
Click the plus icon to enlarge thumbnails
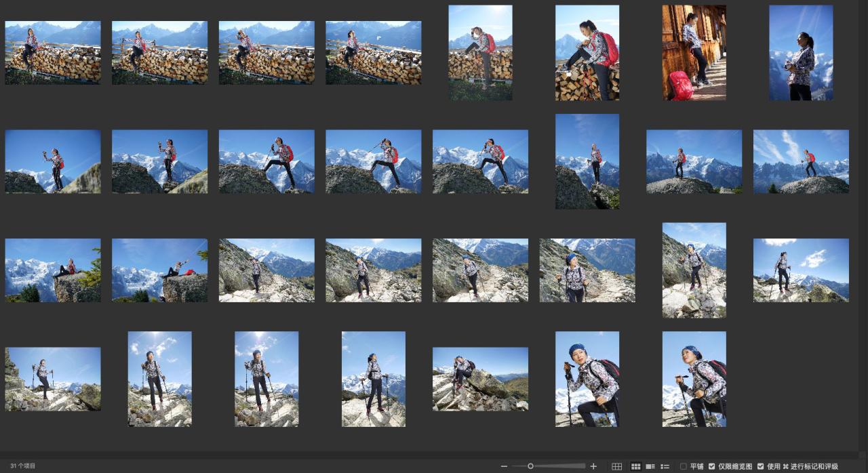tap(593, 466)
